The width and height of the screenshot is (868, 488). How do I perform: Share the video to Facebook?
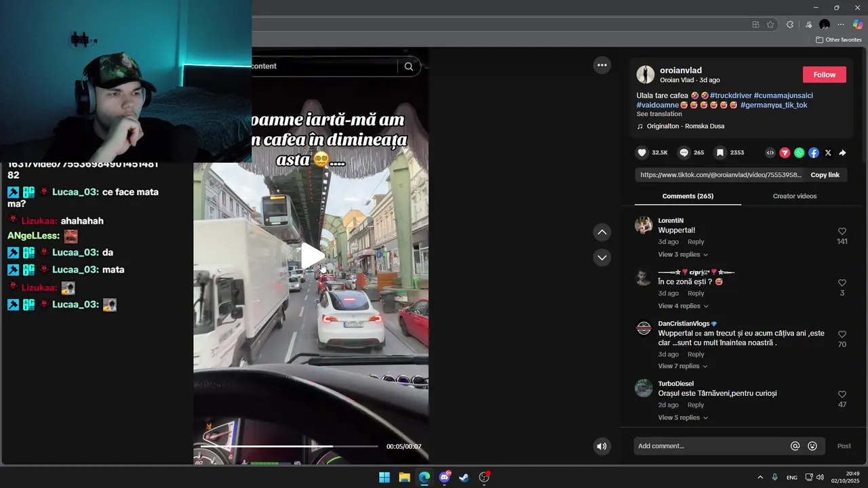pos(814,153)
